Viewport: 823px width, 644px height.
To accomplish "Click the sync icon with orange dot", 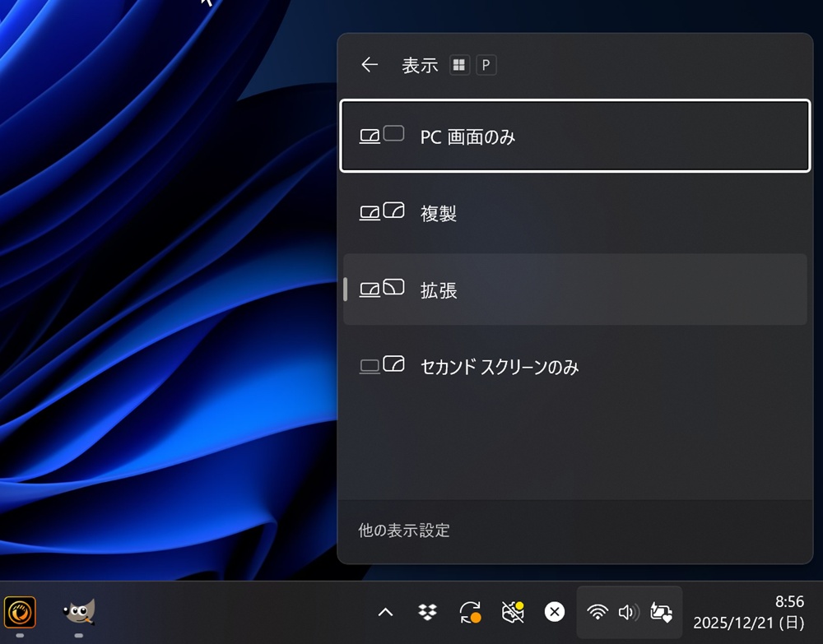I will click(470, 612).
